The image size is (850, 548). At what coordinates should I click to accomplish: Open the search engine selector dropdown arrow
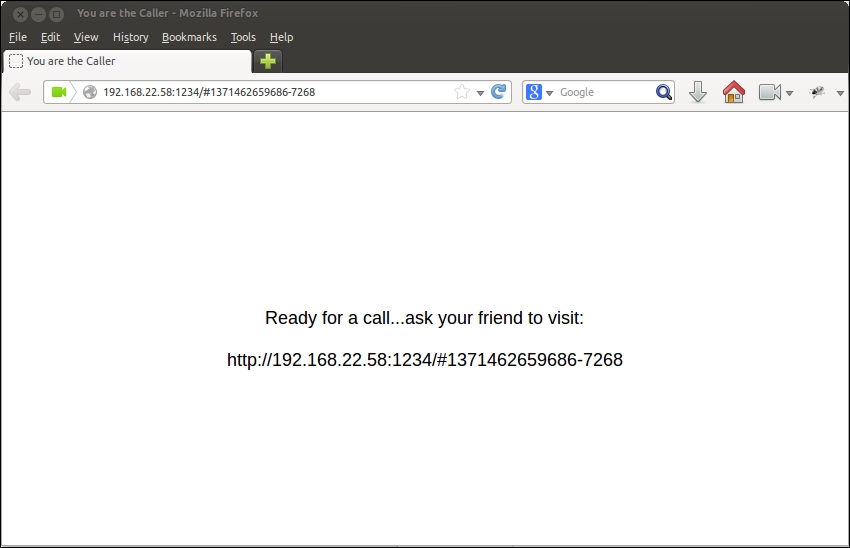point(549,93)
